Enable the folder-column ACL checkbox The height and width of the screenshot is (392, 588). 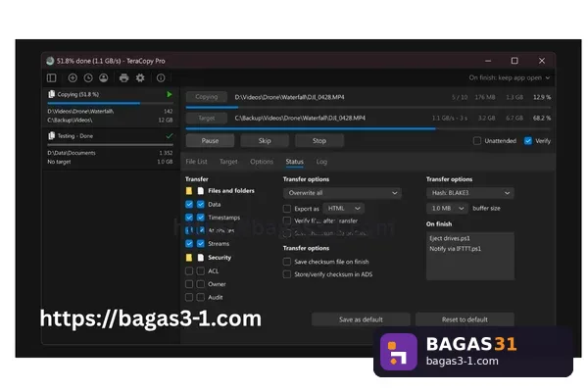189,270
